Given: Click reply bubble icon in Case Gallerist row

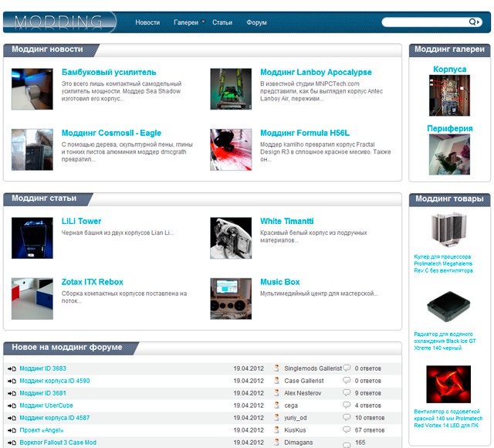Looking at the screenshot, I should 347,380.
